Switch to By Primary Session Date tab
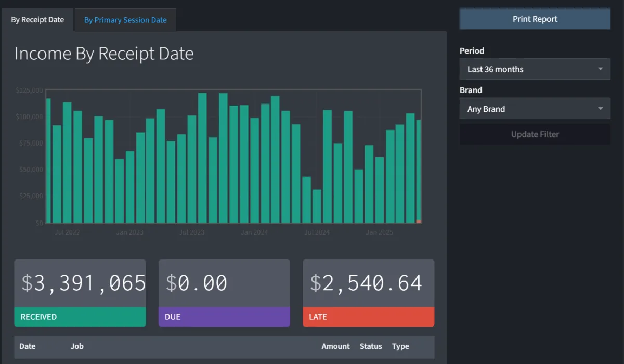Screen dimensions: 624x364 (125, 20)
